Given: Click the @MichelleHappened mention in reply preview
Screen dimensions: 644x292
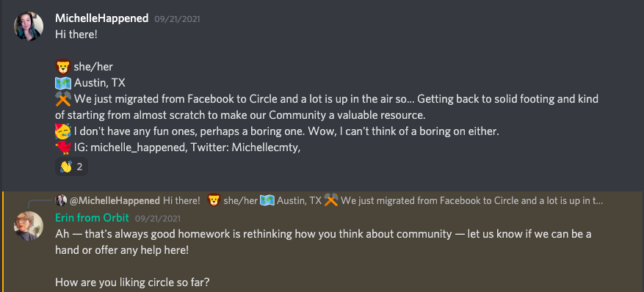Looking at the screenshot, I should coord(115,200).
